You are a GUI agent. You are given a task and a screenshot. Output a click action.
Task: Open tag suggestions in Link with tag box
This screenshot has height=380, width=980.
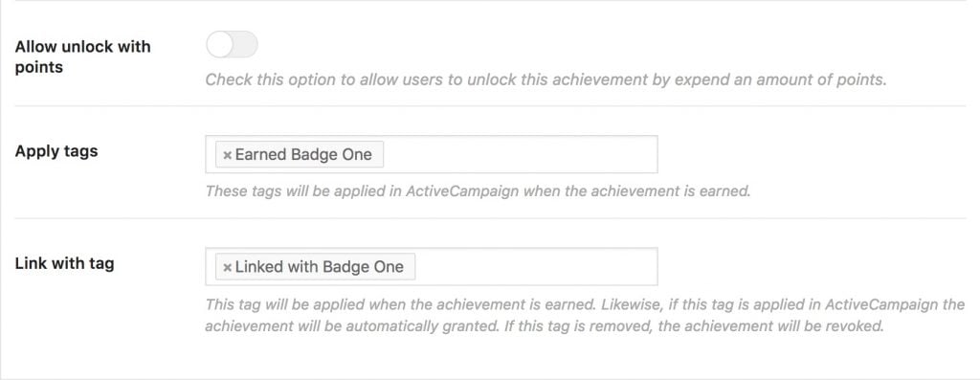point(534,267)
